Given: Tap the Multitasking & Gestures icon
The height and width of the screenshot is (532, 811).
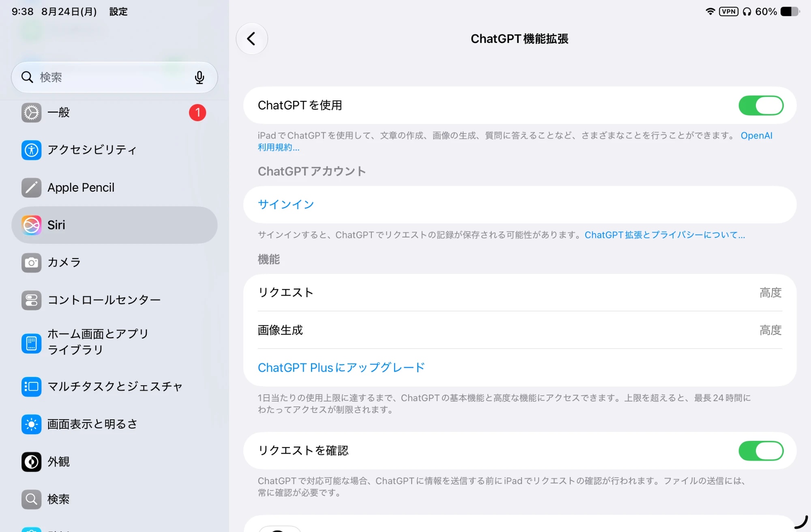Looking at the screenshot, I should (31, 387).
